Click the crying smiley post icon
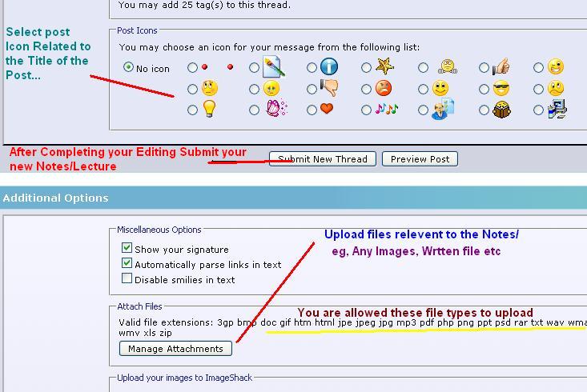The image size is (587, 392). click(x=271, y=88)
